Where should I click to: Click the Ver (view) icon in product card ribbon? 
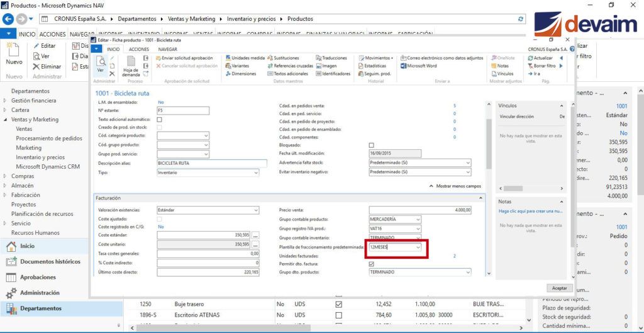pos(101,65)
